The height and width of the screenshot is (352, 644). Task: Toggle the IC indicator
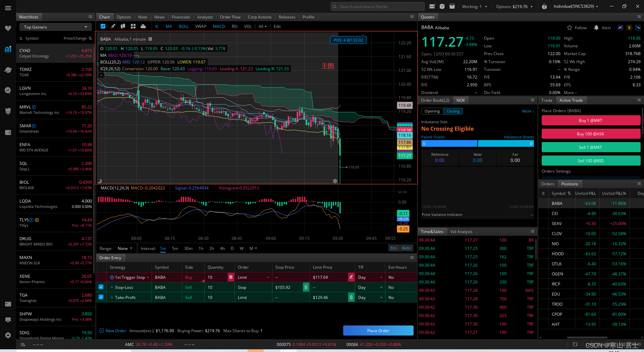pyautogui.click(x=157, y=27)
